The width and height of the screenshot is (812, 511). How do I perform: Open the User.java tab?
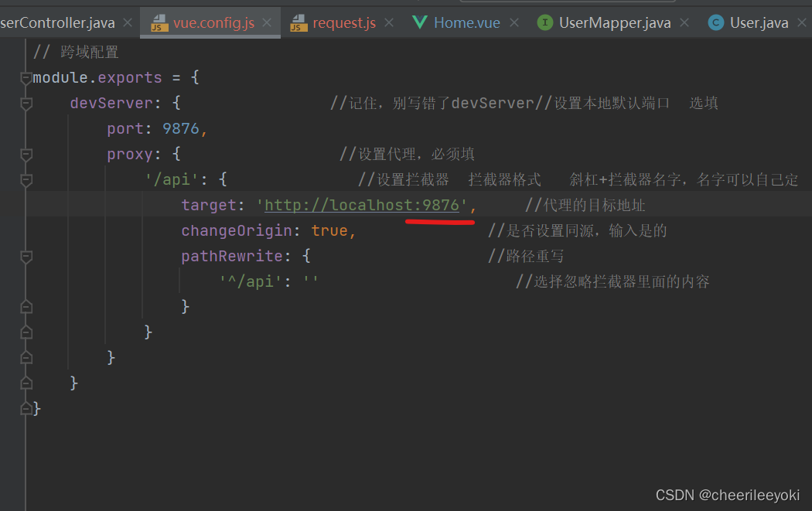(759, 22)
